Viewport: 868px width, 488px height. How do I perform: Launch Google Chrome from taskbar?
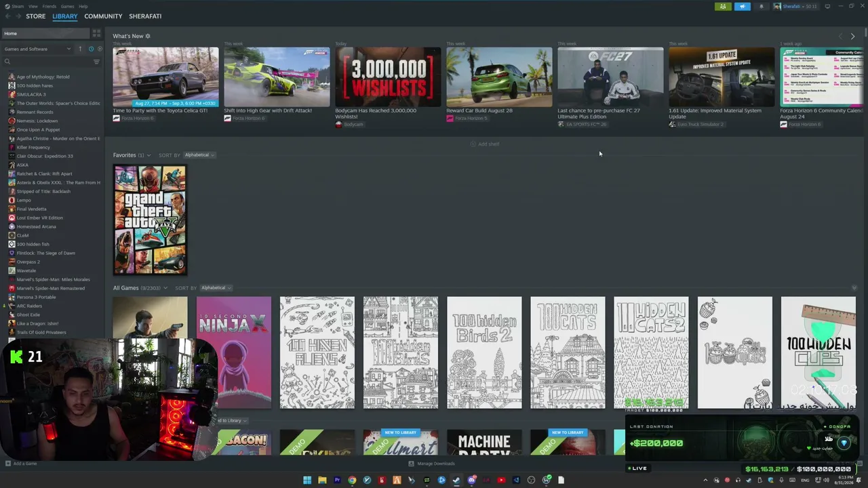pyautogui.click(x=352, y=480)
